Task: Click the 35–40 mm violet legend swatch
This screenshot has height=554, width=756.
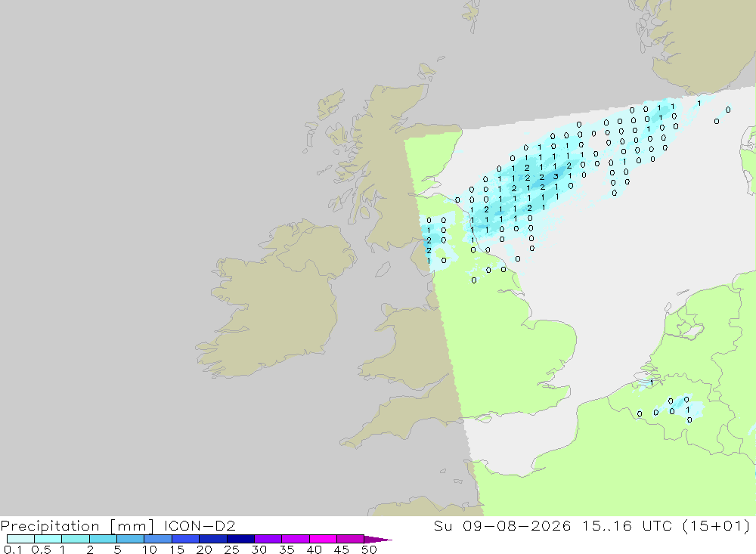Action: click(295, 539)
